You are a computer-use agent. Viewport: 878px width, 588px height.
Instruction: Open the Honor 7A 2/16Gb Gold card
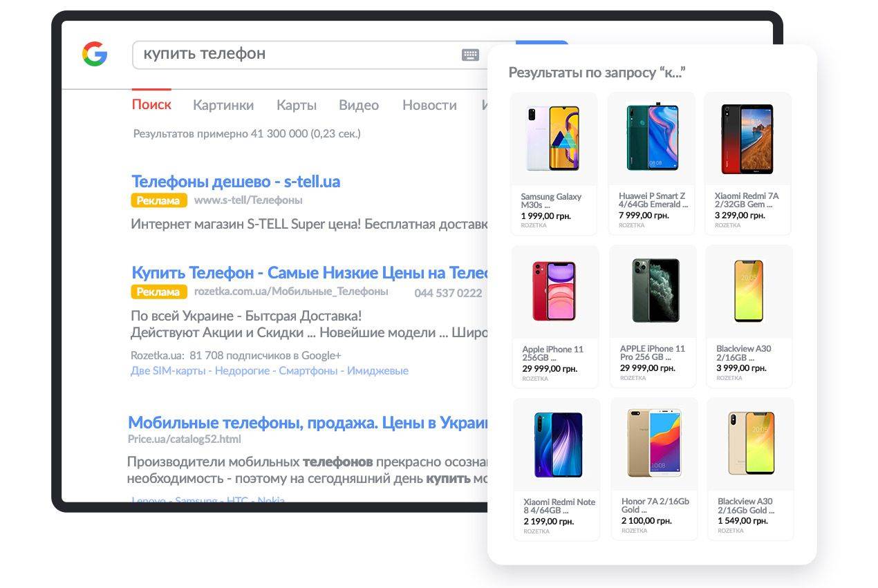[x=654, y=469]
